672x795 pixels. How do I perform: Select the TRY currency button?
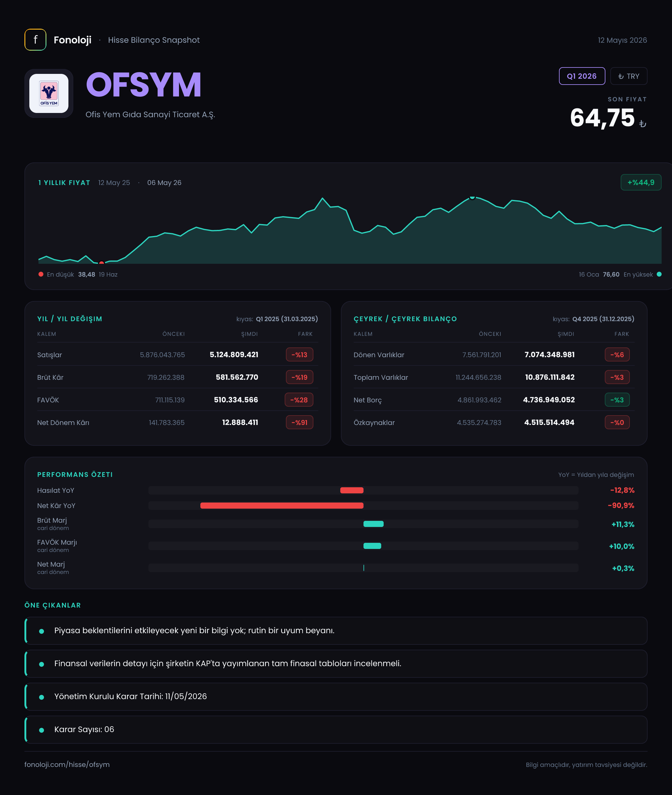point(629,76)
